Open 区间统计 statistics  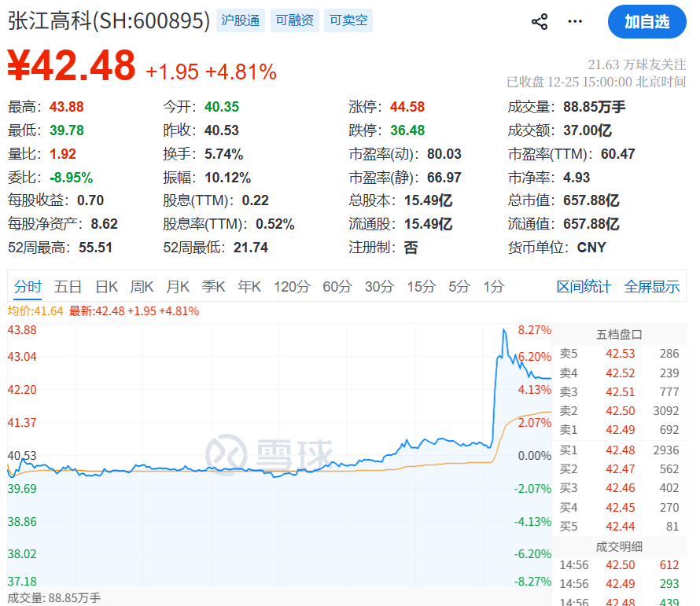pyautogui.click(x=587, y=287)
